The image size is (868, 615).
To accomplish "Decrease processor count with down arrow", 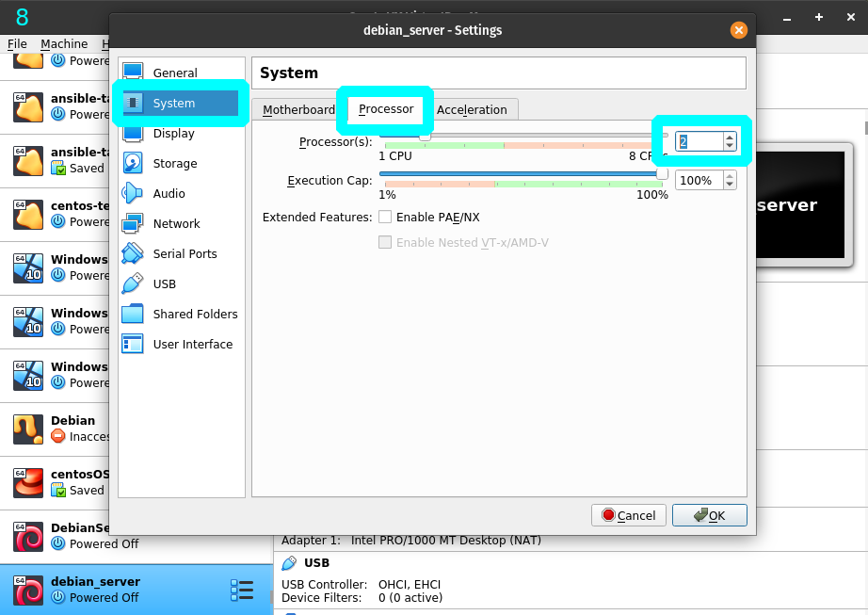I will (730, 146).
